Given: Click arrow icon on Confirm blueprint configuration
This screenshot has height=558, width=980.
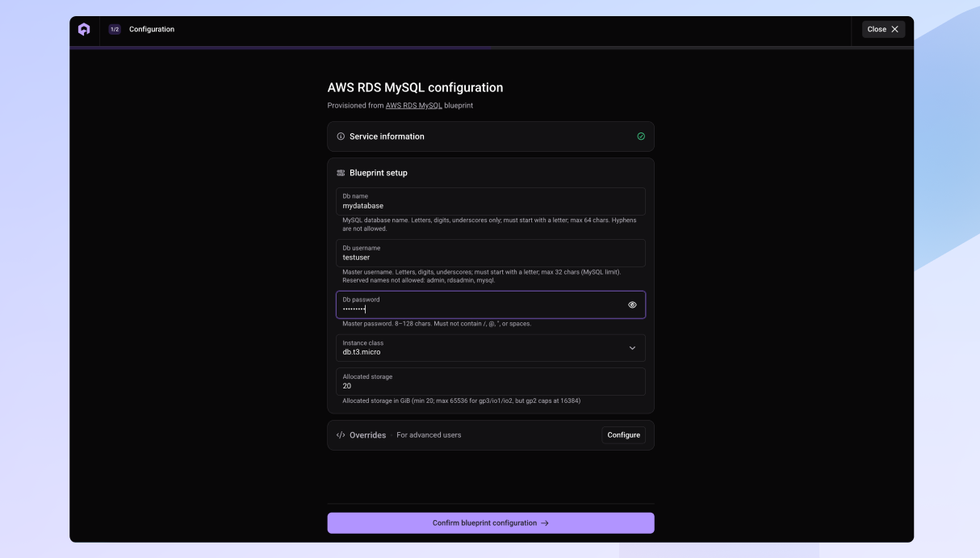Looking at the screenshot, I should 545,523.
